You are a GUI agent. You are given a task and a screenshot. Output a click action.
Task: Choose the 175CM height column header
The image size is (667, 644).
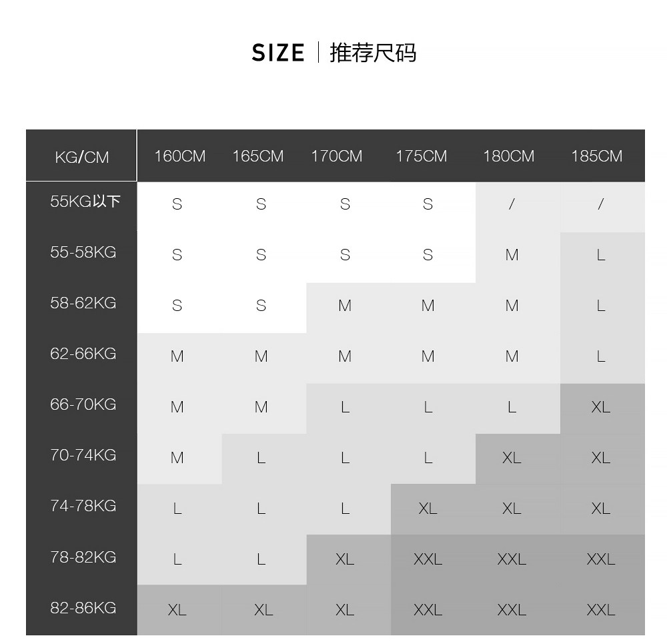click(x=421, y=156)
